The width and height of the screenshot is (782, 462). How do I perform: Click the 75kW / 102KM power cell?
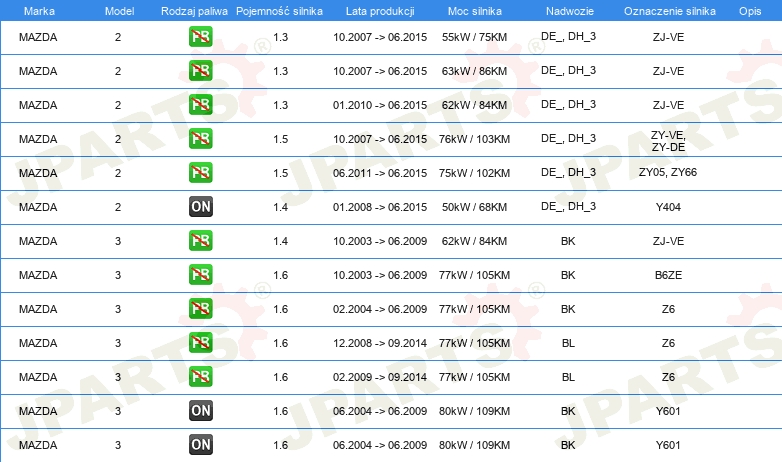point(474,173)
